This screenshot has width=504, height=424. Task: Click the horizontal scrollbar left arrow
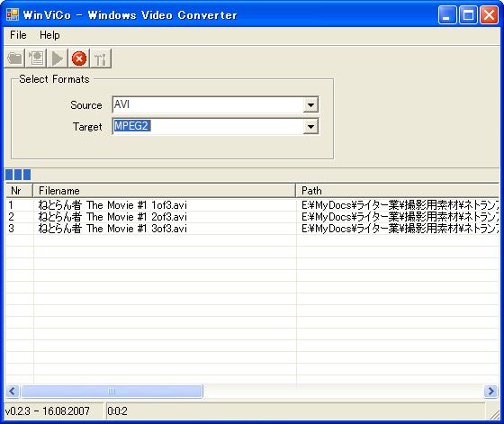coord(13,392)
